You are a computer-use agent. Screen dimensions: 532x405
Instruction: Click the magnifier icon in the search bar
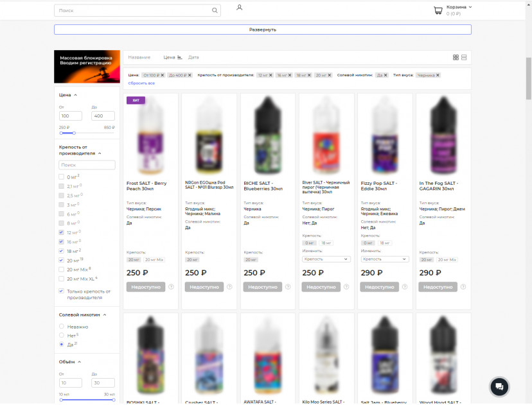215,10
